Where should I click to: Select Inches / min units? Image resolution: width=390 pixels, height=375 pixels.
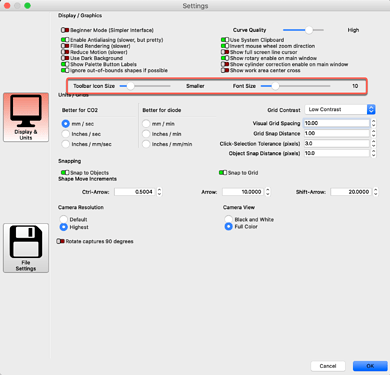[146, 134]
